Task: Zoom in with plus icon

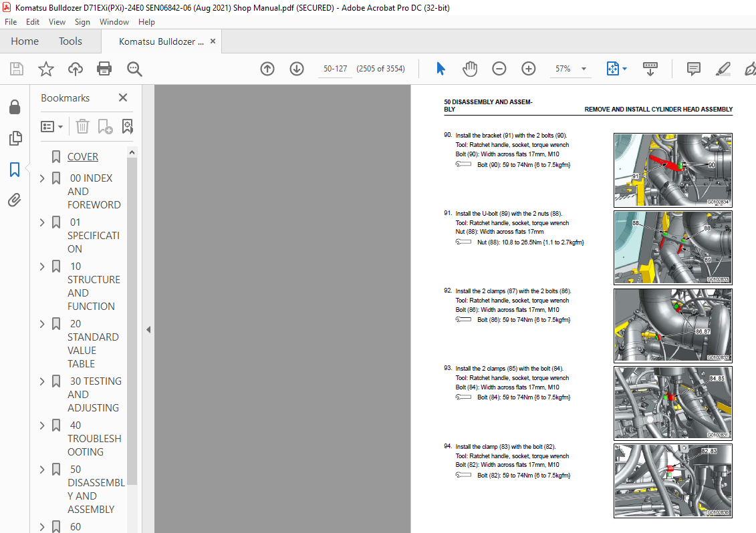Action: pyautogui.click(x=529, y=69)
